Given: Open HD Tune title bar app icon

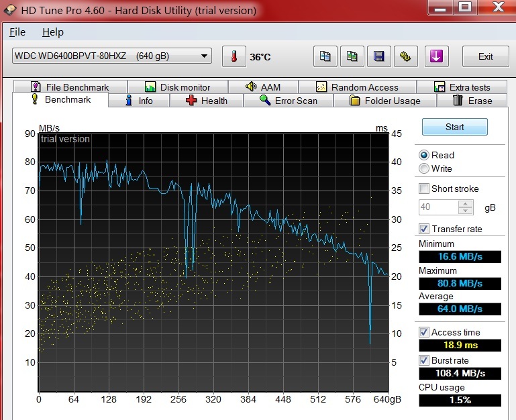Looking at the screenshot, I should click(10, 10).
